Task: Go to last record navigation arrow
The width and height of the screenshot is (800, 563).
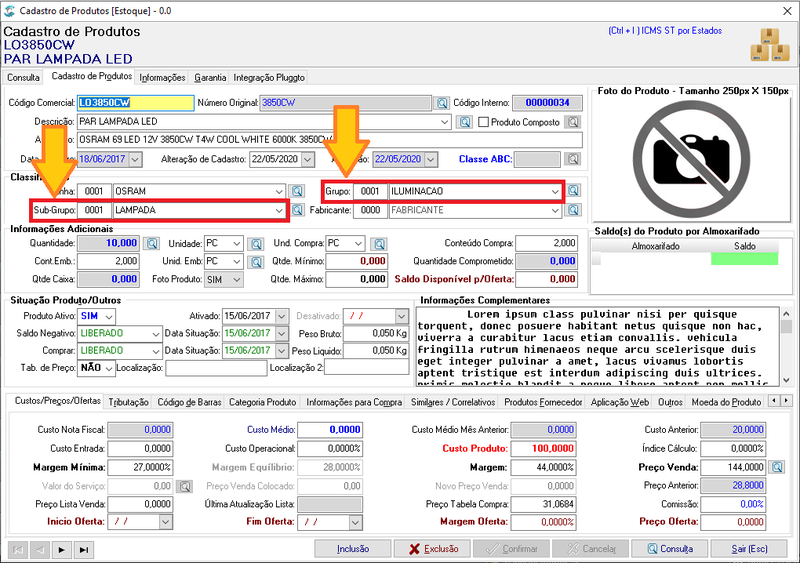Action: point(84,550)
